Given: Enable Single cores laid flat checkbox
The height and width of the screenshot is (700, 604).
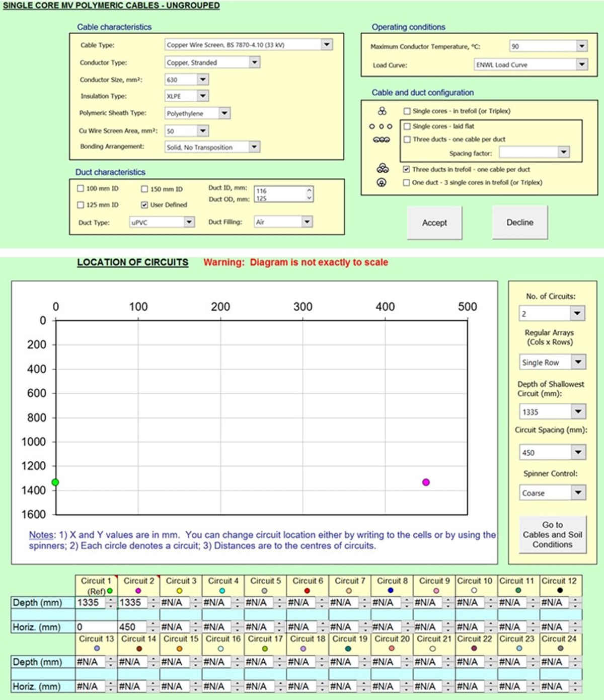Looking at the screenshot, I should click(x=407, y=126).
